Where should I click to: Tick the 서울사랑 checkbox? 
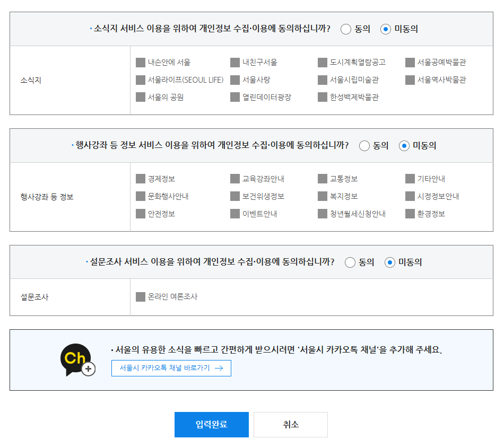235,80
